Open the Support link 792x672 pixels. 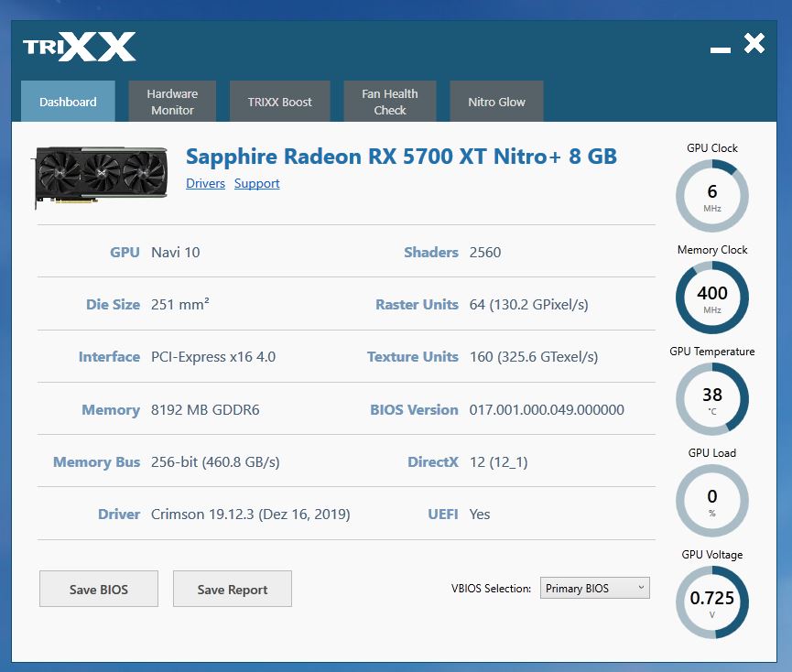point(256,183)
